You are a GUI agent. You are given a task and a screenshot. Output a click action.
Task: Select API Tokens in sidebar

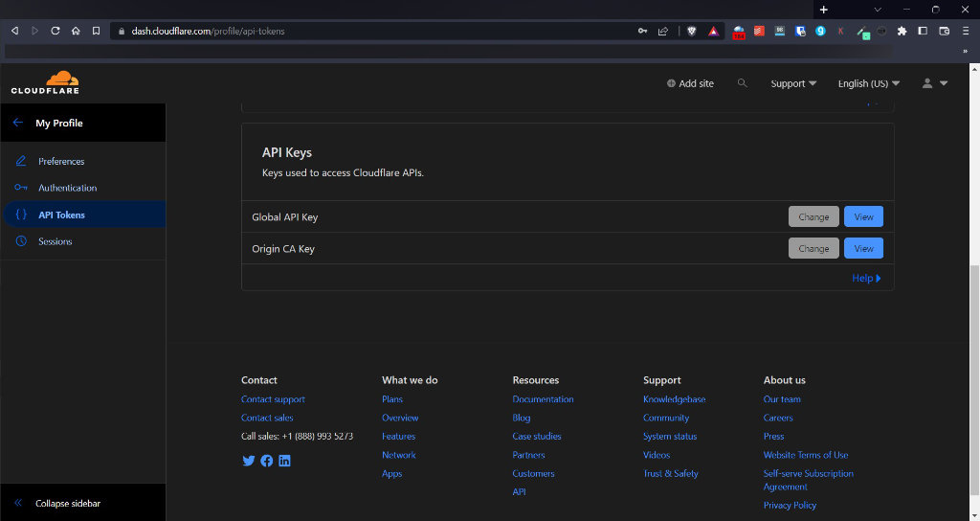pyautogui.click(x=84, y=215)
